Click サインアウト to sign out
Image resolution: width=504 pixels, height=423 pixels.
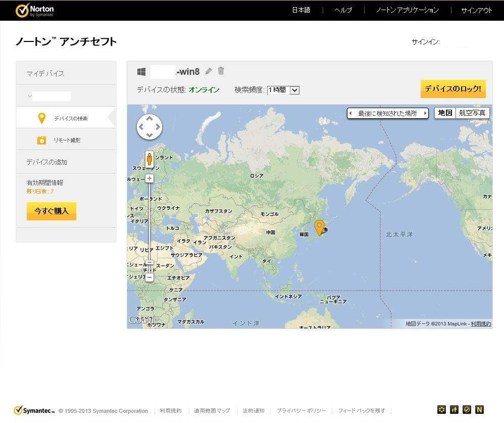click(x=477, y=10)
